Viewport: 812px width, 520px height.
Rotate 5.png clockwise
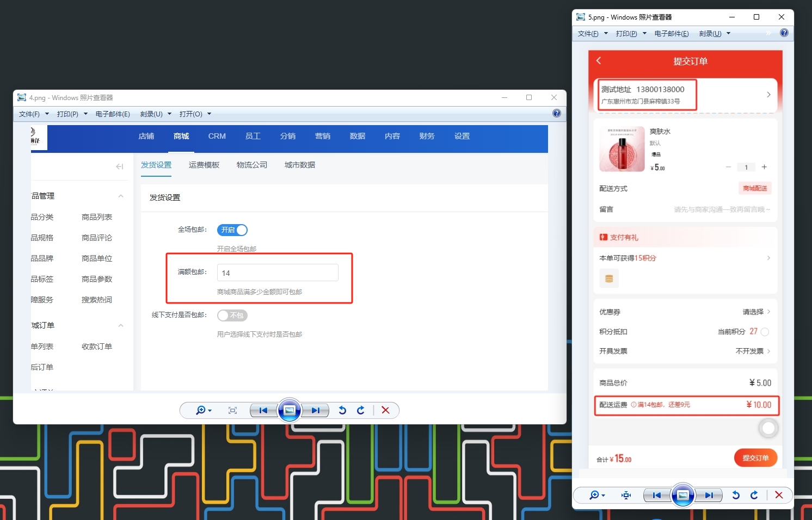point(754,495)
